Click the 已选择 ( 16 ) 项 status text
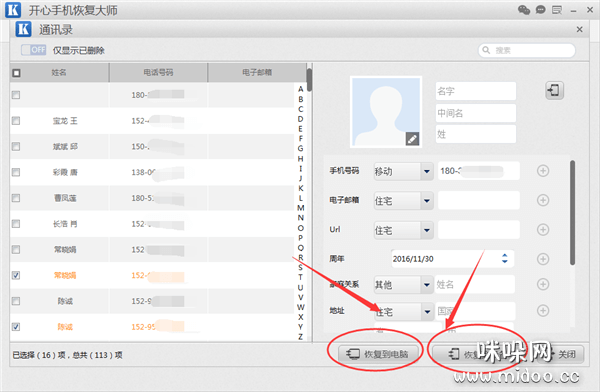 [x=39, y=355]
